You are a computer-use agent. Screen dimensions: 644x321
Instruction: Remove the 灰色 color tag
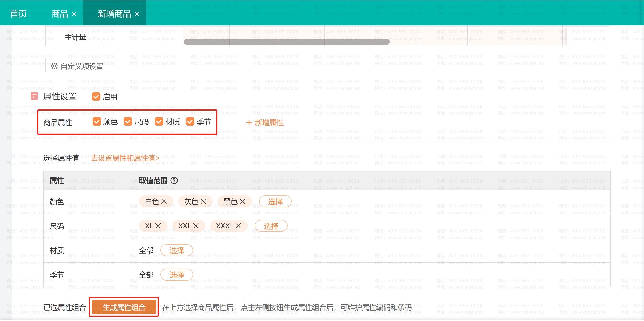203,202
